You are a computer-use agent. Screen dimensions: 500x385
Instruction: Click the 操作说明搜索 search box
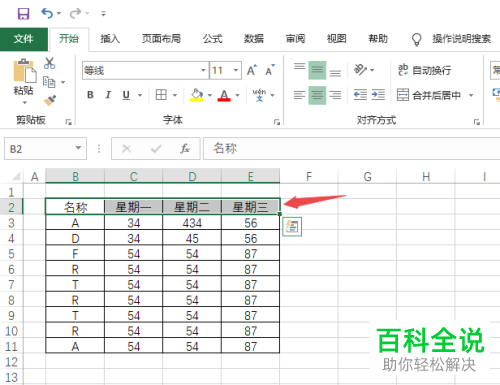[x=462, y=39]
